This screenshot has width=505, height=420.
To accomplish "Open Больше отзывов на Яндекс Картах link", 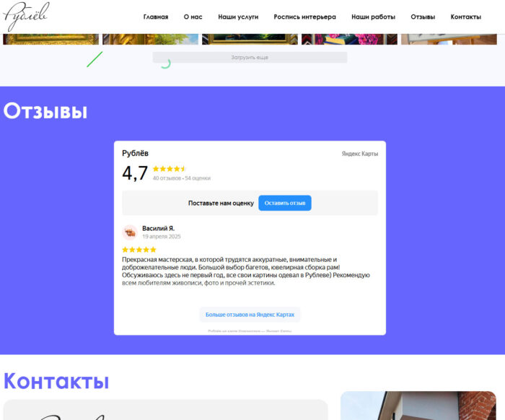I will click(x=250, y=315).
